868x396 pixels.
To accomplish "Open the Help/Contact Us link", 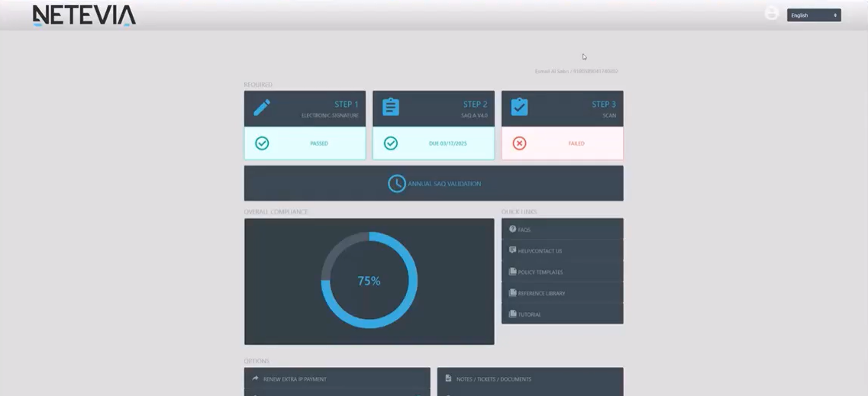I will [x=563, y=250].
